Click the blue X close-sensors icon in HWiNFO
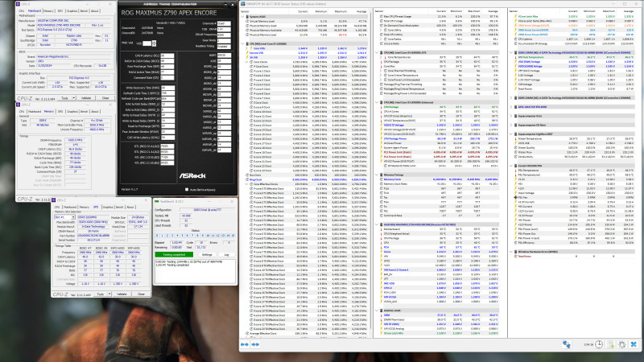This screenshot has height=362, width=644. [x=634, y=344]
